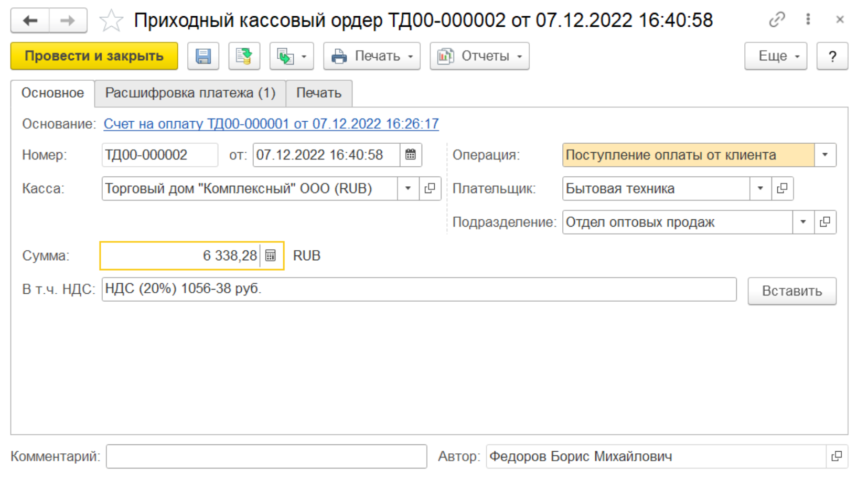The height and width of the screenshot is (479, 868).
Task: Switch to the Расшифровка платежа tab
Action: [190, 93]
